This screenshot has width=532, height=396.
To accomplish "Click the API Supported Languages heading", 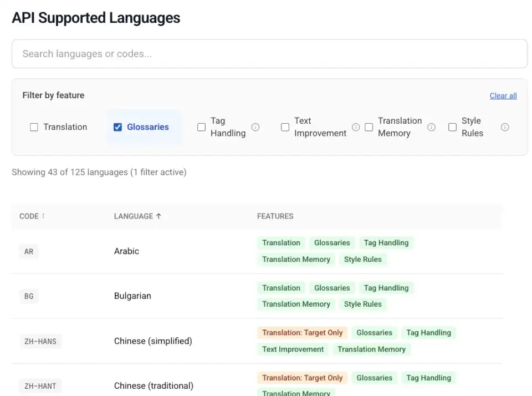I will [96, 18].
